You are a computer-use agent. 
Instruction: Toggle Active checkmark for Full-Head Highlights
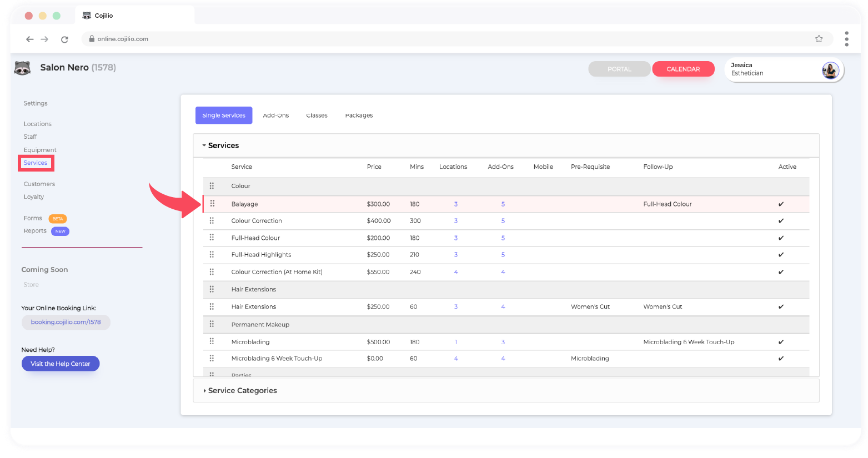(x=781, y=255)
